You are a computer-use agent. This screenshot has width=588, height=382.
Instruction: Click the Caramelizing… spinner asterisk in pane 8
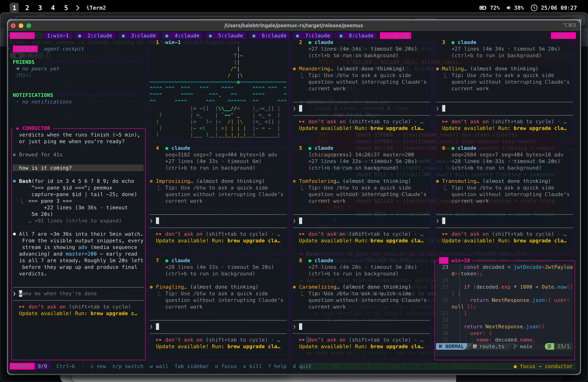click(x=294, y=287)
